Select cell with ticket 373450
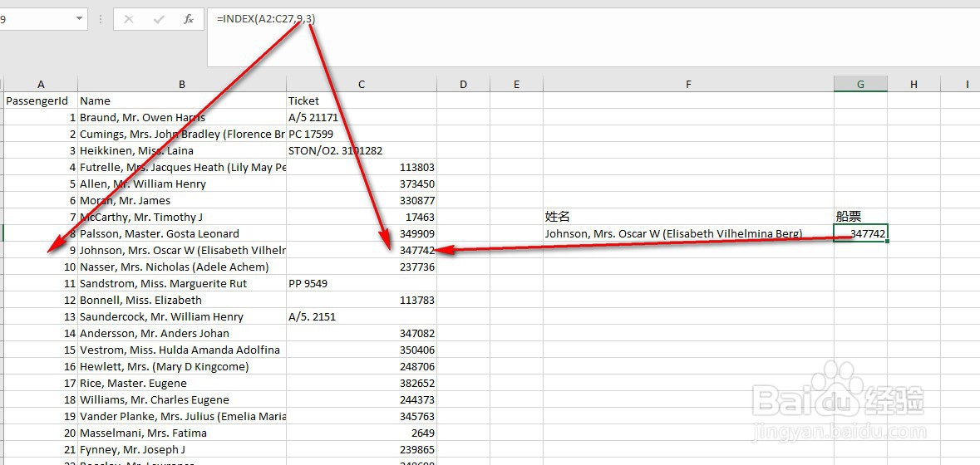 pos(362,184)
